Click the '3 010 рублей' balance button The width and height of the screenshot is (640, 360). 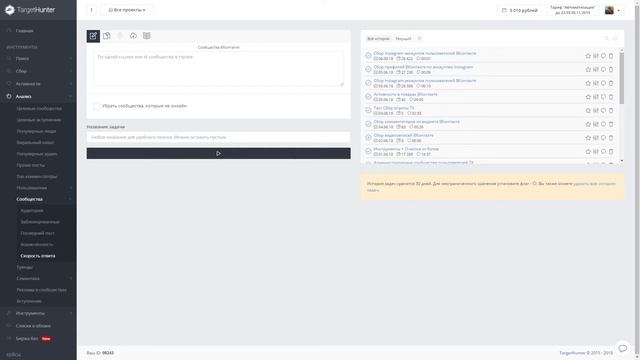click(x=520, y=10)
